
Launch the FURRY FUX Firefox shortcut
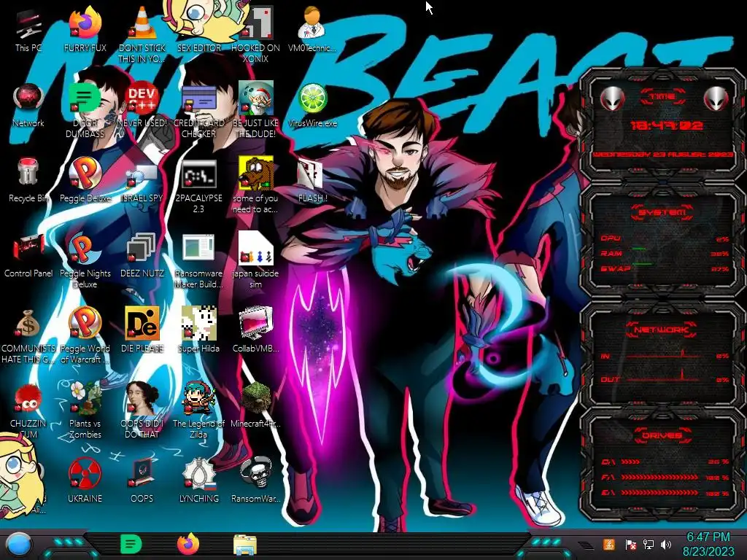pyautogui.click(x=85, y=29)
